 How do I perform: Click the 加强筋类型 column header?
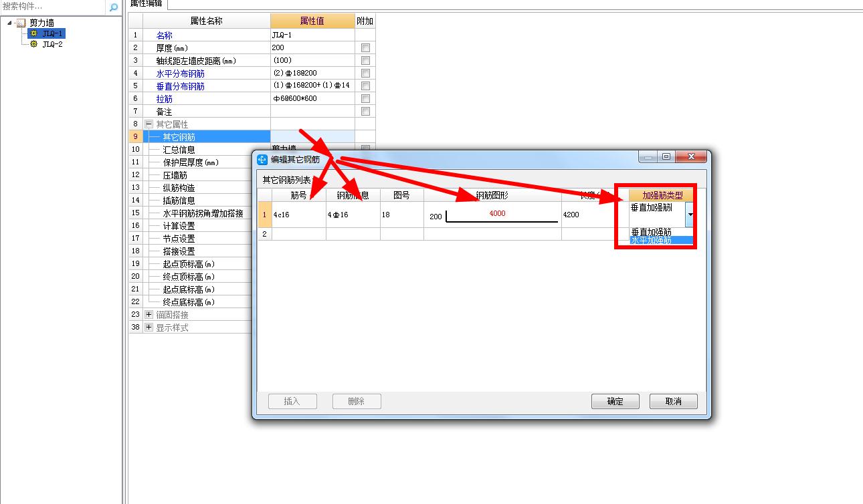click(x=662, y=195)
